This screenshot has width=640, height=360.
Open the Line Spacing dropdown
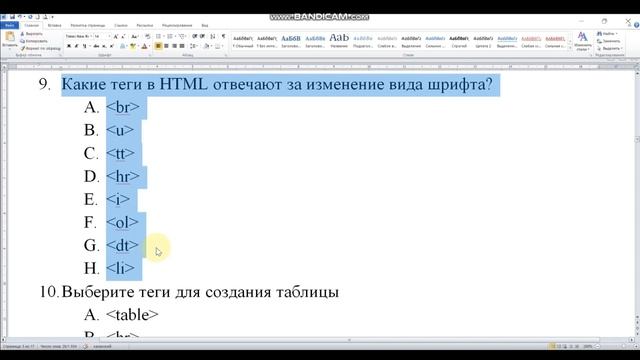coord(194,46)
